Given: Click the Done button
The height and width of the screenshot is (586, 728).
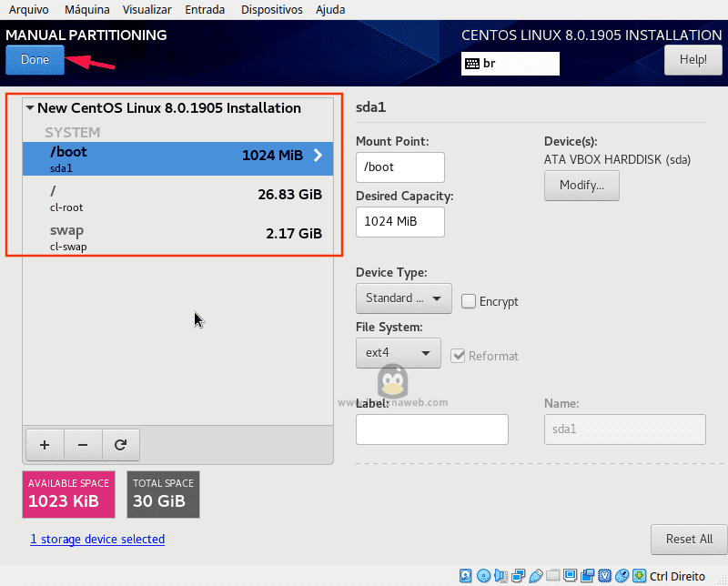Looking at the screenshot, I should click(35, 60).
